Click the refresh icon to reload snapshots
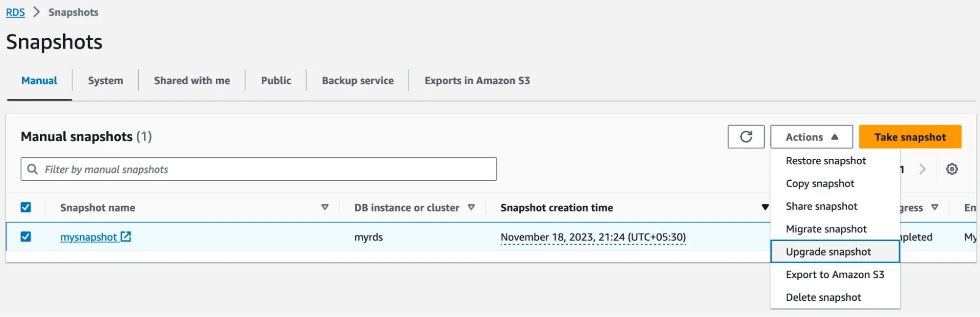980x317 pixels. [x=746, y=137]
